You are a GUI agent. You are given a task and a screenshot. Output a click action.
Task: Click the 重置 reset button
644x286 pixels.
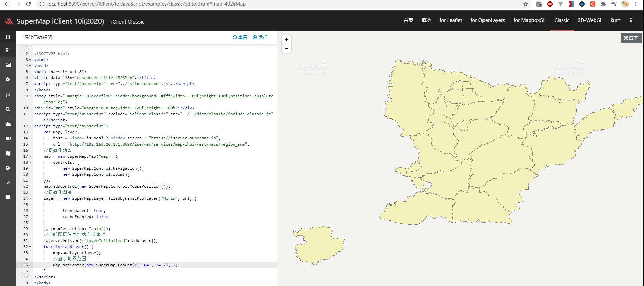[x=240, y=37]
